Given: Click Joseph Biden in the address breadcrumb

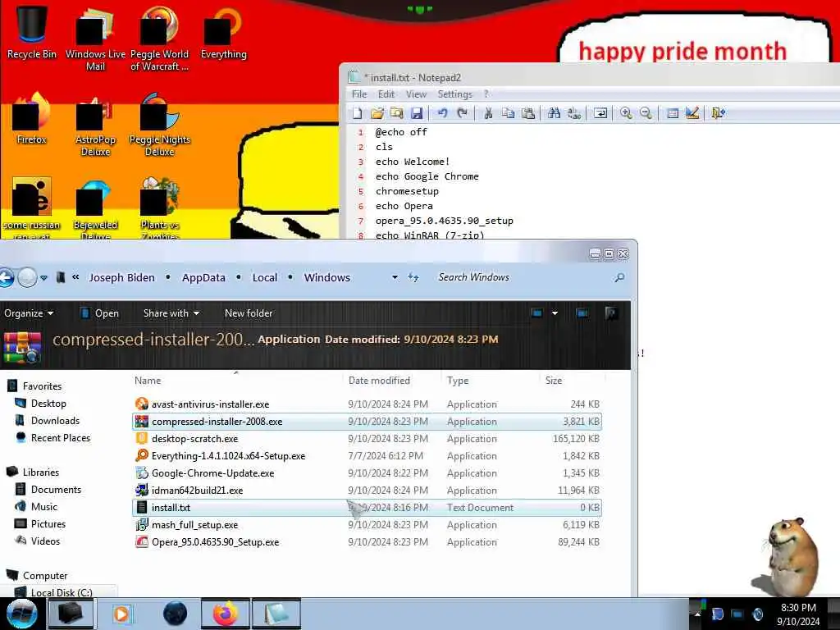Looking at the screenshot, I should pos(121,277).
